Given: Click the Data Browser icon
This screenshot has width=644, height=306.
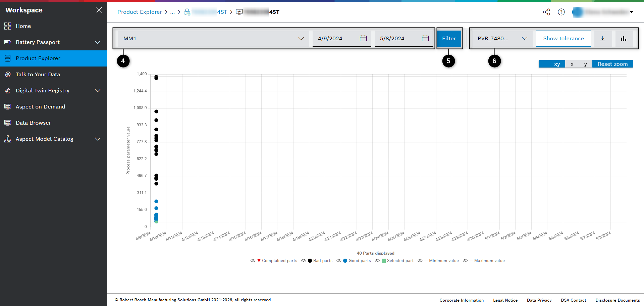Looking at the screenshot, I should [x=8, y=123].
